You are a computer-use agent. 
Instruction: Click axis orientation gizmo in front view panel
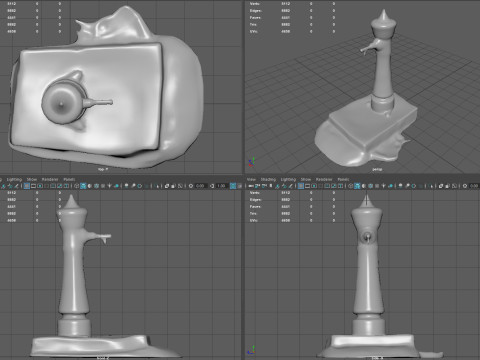252,350
